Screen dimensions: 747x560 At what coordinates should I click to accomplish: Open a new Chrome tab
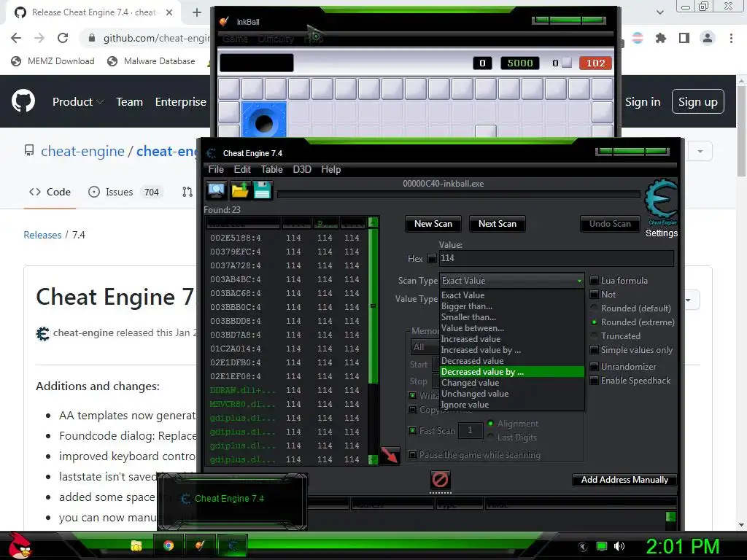pos(197,12)
